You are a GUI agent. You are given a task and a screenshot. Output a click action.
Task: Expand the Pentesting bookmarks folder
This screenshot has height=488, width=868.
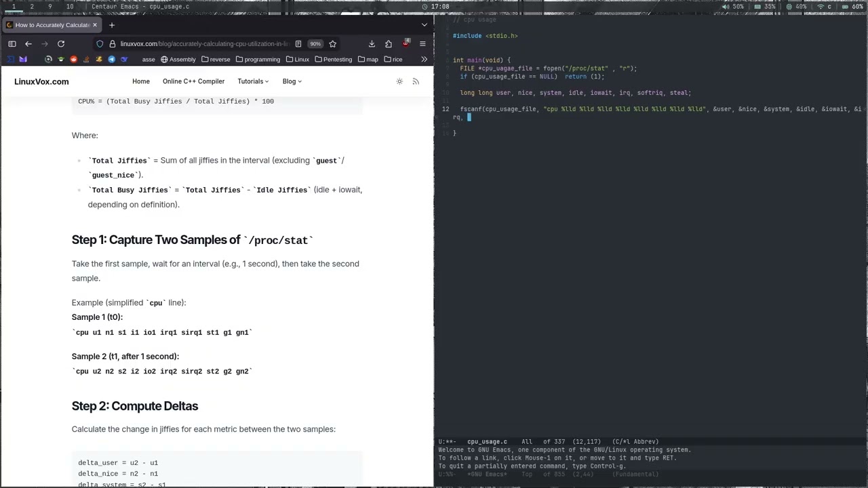click(333, 60)
